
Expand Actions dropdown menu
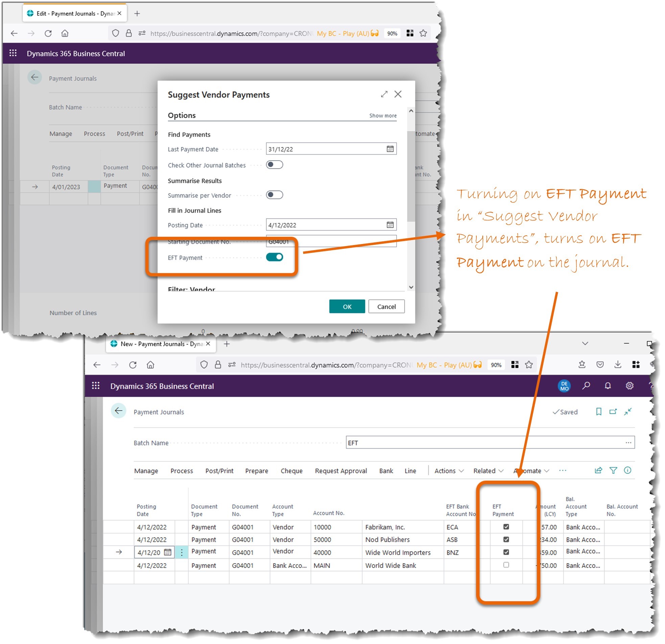(x=449, y=471)
